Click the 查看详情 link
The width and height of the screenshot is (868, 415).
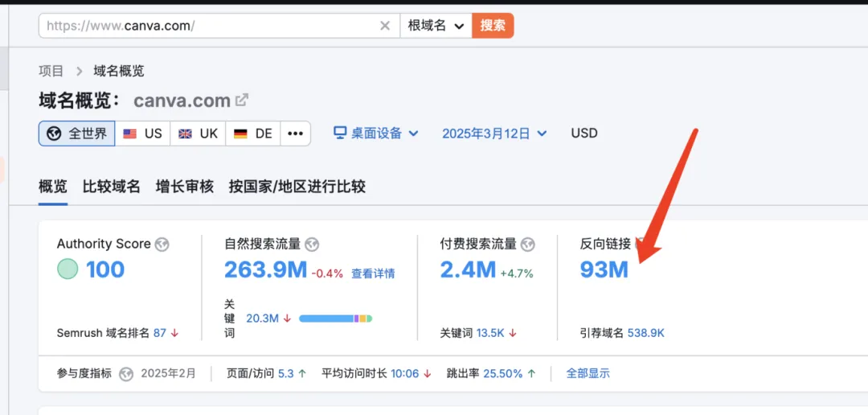[373, 273]
